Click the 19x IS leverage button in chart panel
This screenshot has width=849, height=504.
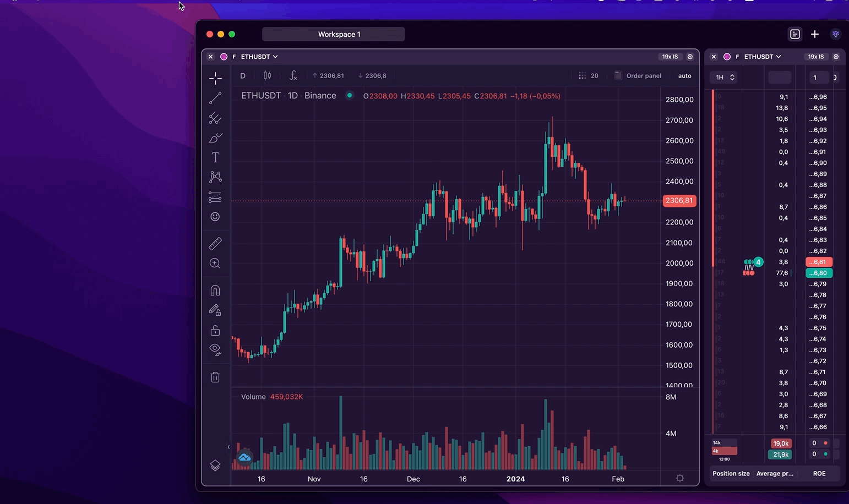point(670,57)
